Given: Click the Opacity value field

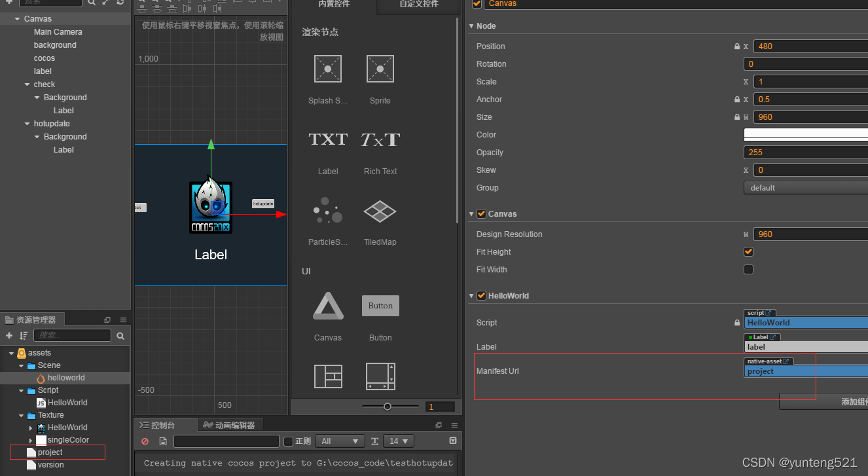Looking at the screenshot, I should click(806, 153).
